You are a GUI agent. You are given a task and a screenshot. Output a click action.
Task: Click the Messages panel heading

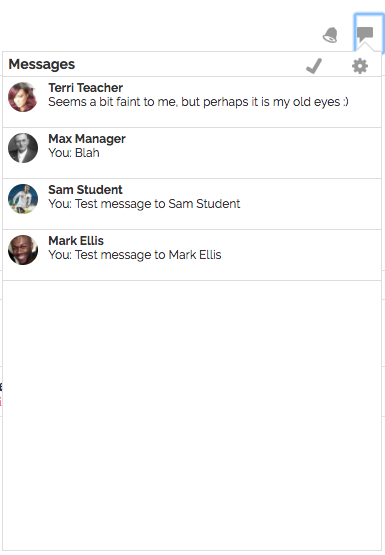click(42, 64)
